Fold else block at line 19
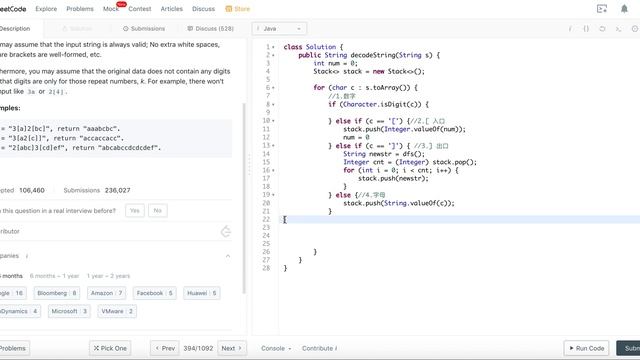The image size is (640, 360). click(x=273, y=195)
